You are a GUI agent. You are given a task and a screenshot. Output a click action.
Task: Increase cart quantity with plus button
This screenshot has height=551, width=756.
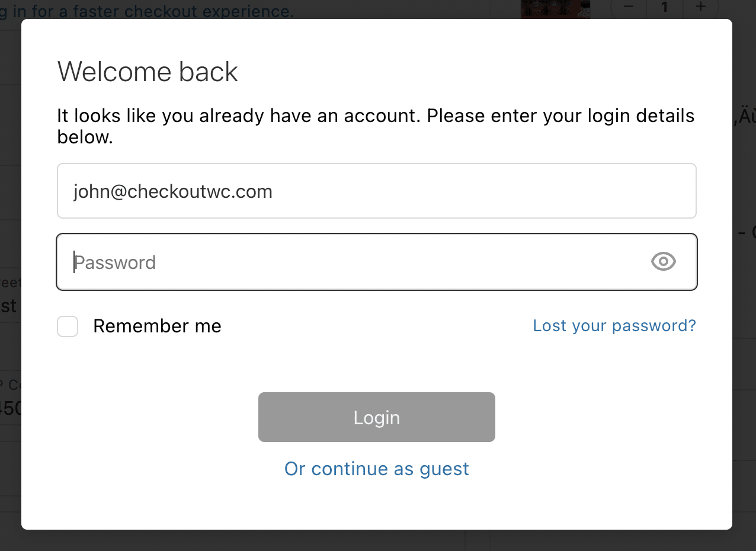pyautogui.click(x=701, y=7)
